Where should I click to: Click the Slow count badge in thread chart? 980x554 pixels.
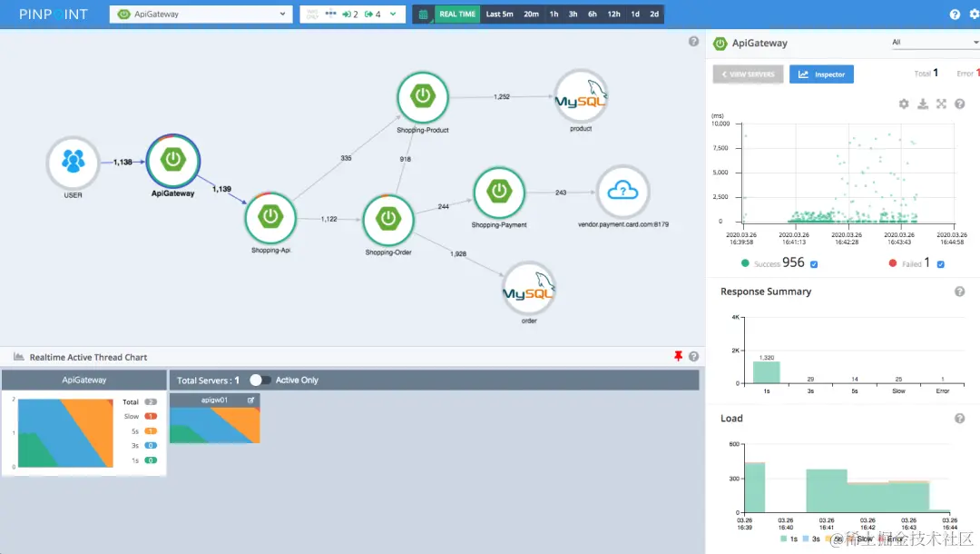pyautogui.click(x=151, y=417)
